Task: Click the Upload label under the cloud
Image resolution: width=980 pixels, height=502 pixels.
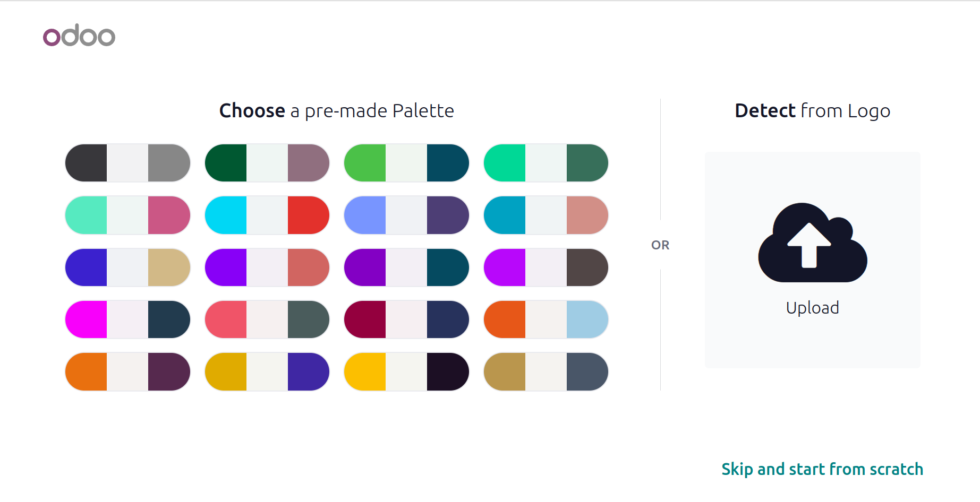Action: click(x=812, y=308)
